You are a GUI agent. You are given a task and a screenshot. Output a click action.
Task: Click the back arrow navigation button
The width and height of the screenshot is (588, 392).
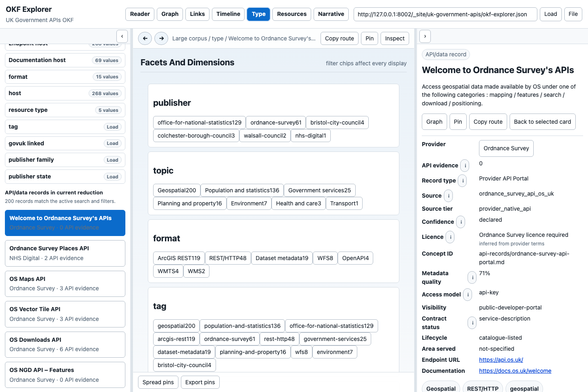[145, 38]
